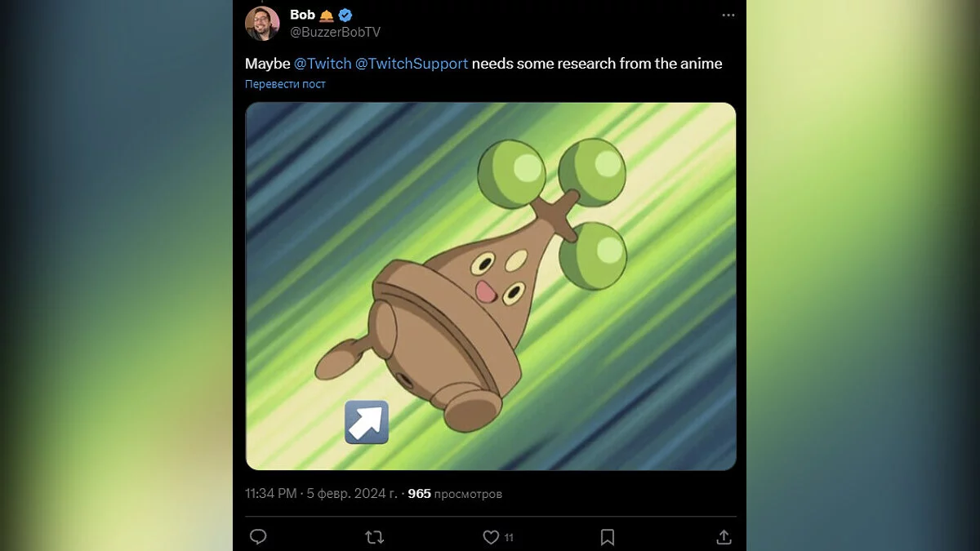Toggle the bookmark icon for this post
The image size is (980, 551).
(608, 537)
